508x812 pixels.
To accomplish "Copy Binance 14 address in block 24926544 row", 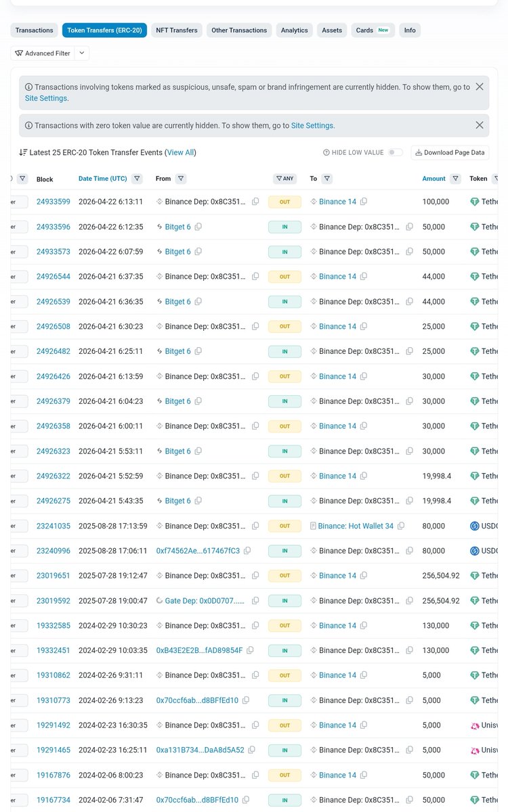I will click(x=364, y=277).
